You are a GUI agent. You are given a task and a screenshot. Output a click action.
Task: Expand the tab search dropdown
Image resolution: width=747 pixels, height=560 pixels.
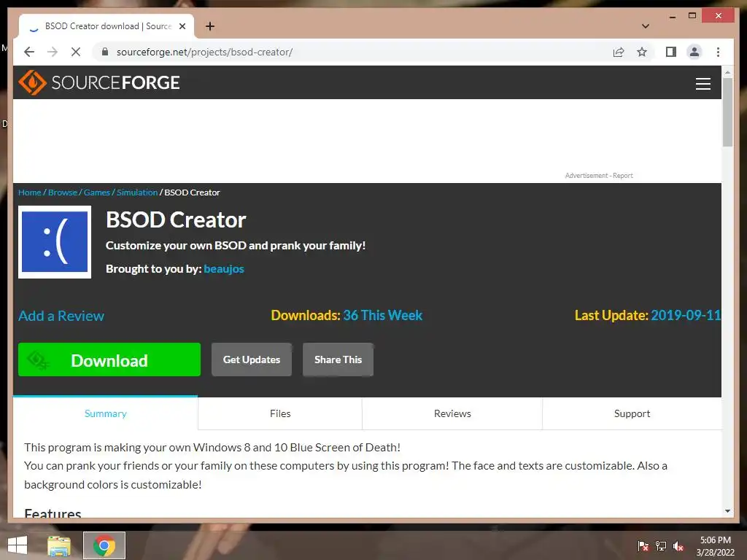646,26
